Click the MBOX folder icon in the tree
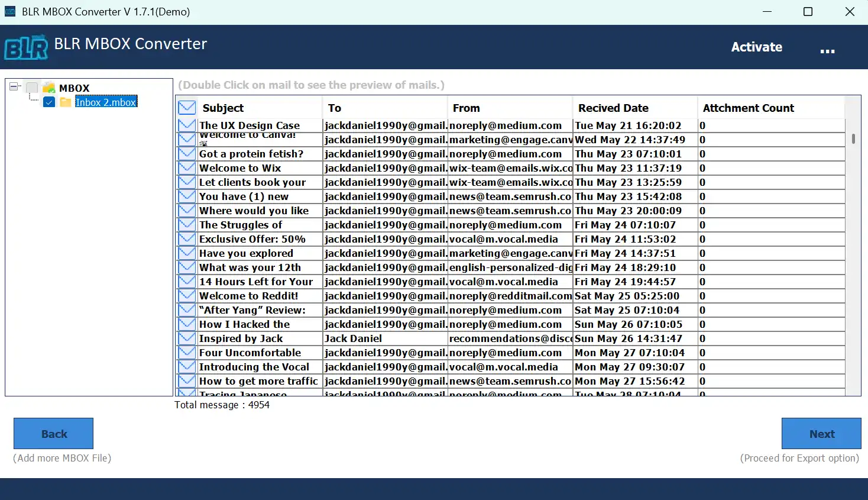 48,88
